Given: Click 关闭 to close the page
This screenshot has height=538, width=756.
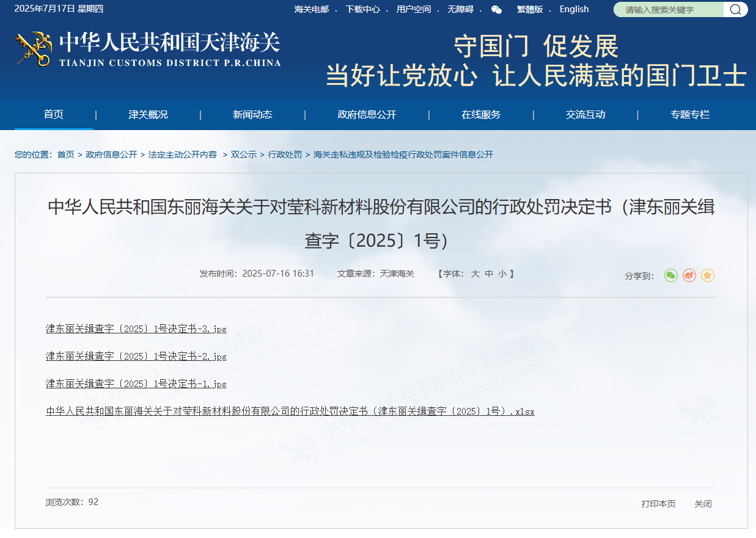Looking at the screenshot, I should tap(703, 504).
